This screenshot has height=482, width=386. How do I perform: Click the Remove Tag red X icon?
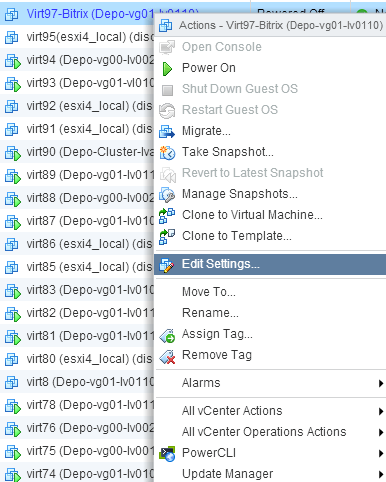tap(167, 356)
